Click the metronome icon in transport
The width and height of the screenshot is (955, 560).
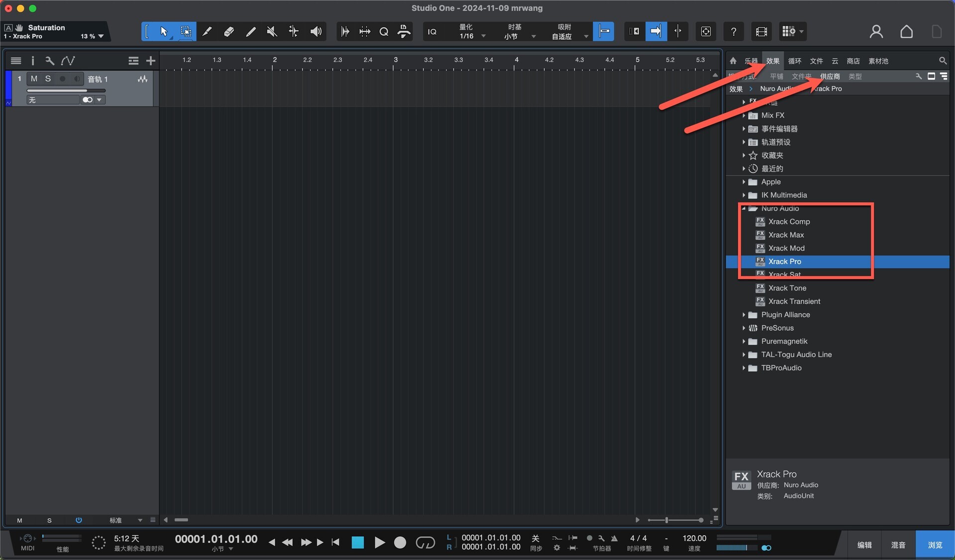point(614,538)
